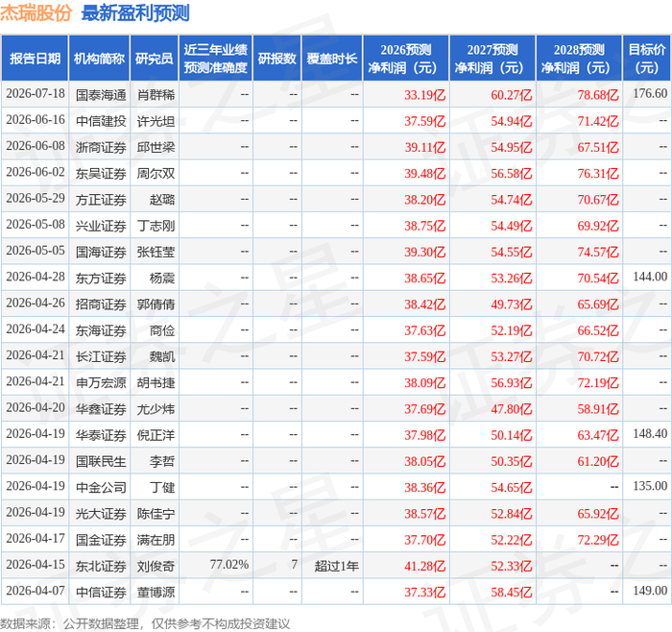Click the 71.42亿 profit value
Screen dimensions: 672x632
598,121
